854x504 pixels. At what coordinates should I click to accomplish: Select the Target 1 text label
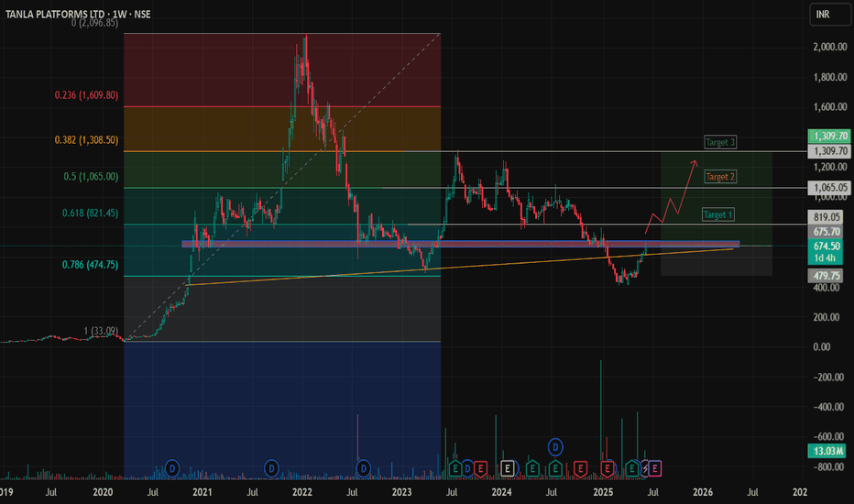click(x=718, y=214)
